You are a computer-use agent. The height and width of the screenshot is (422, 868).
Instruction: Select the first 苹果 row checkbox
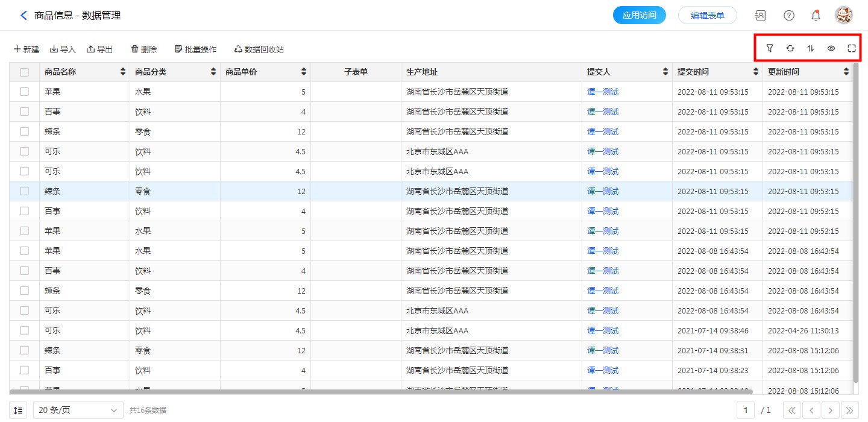click(x=24, y=92)
